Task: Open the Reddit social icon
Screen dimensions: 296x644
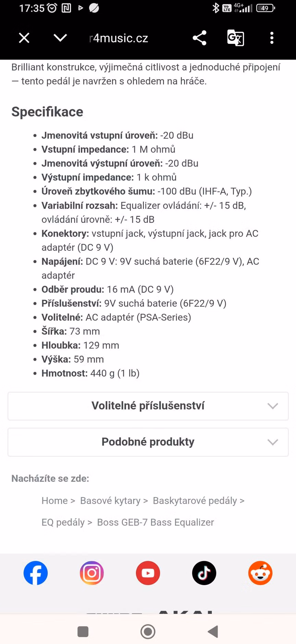Action: click(260, 573)
